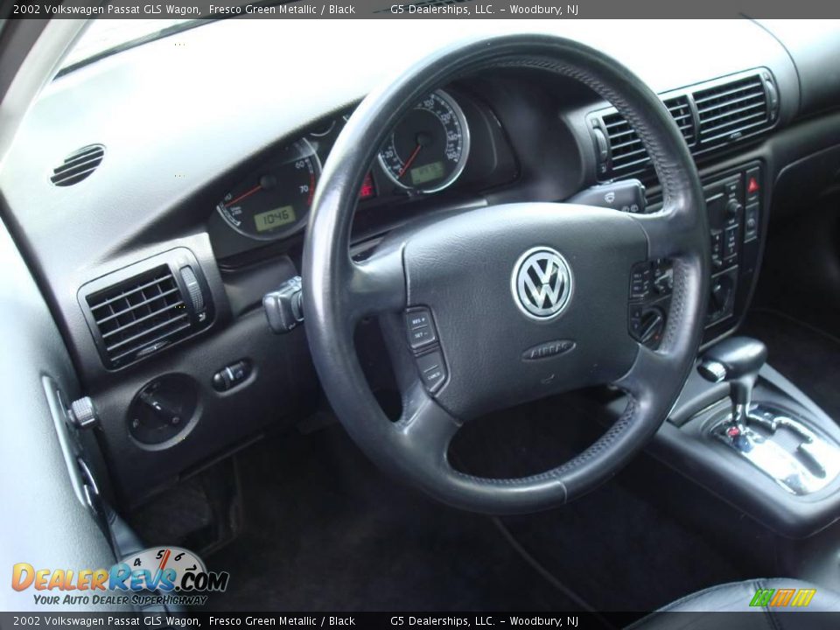Grab the automatic gear shifter knob

pos(734,358)
